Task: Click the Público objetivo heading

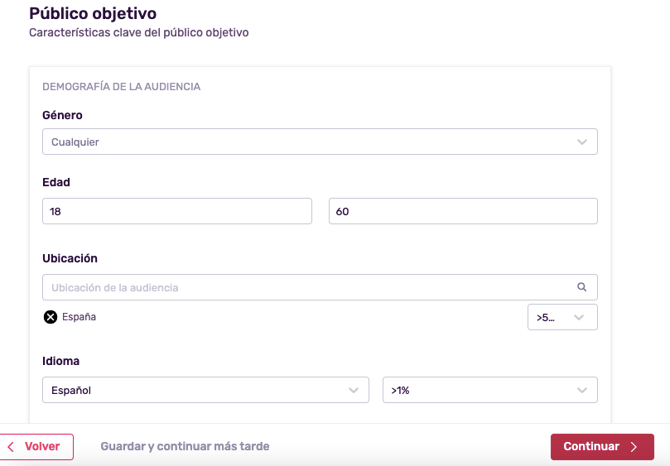Action: (92, 13)
